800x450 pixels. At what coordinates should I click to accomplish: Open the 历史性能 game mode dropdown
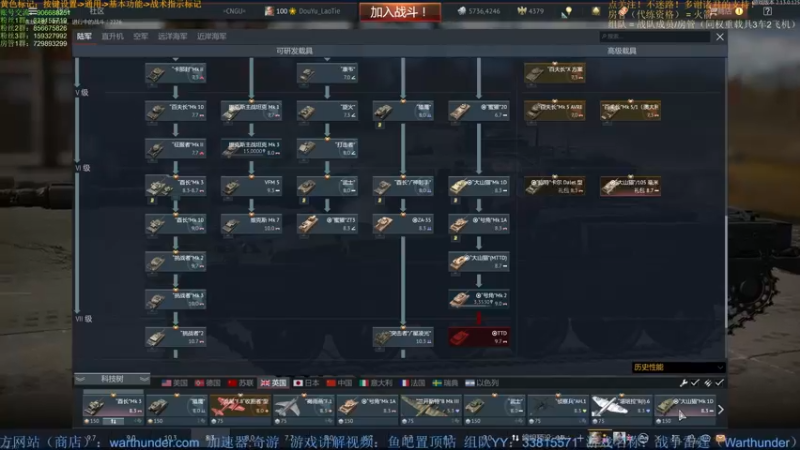[678, 367]
